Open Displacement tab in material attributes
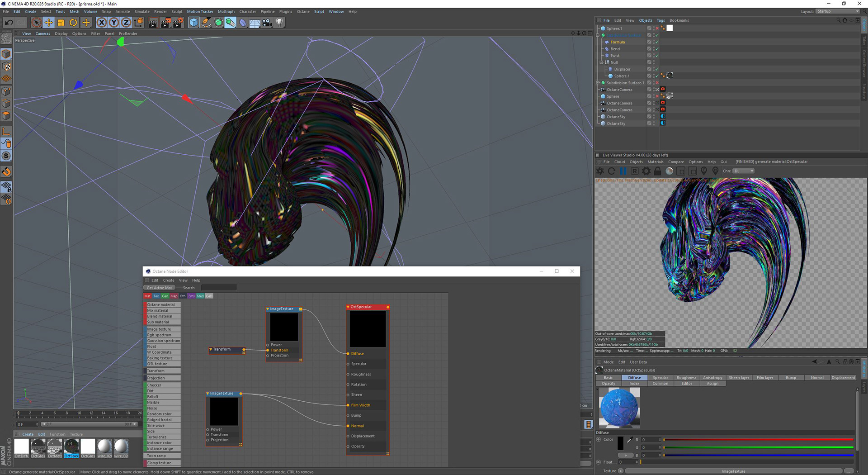The image size is (868, 475). point(843,378)
